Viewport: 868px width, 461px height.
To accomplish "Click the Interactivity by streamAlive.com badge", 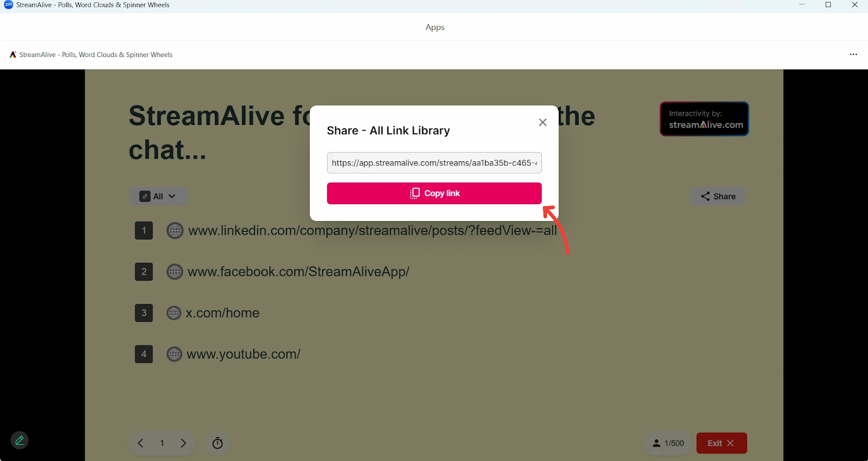I will [705, 119].
